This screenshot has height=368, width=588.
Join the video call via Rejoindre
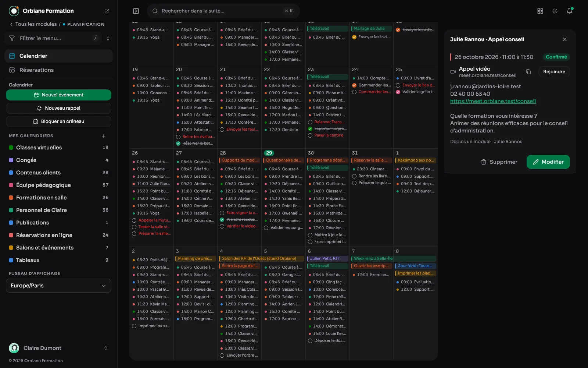[x=554, y=72]
